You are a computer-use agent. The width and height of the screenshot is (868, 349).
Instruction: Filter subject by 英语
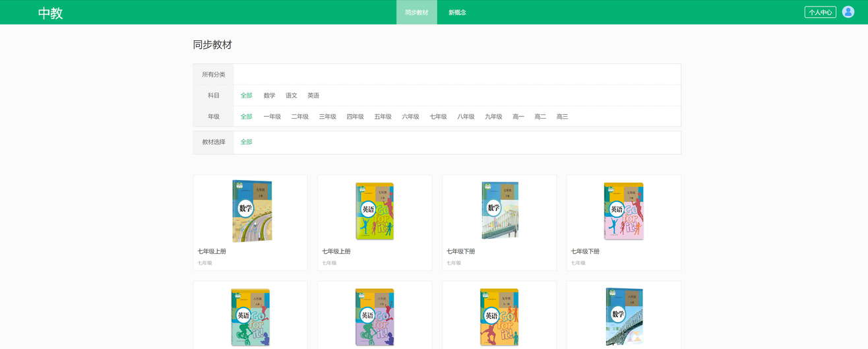[x=313, y=96]
